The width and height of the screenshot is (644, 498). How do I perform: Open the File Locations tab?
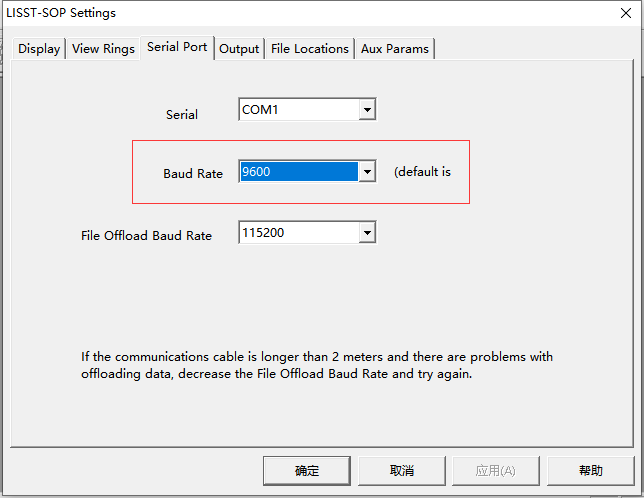(310, 49)
